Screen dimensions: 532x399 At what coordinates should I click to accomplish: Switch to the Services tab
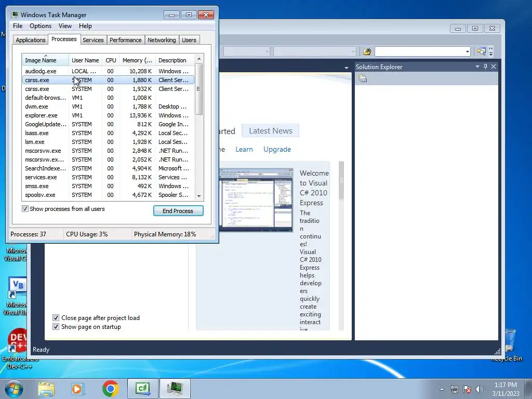coord(93,40)
